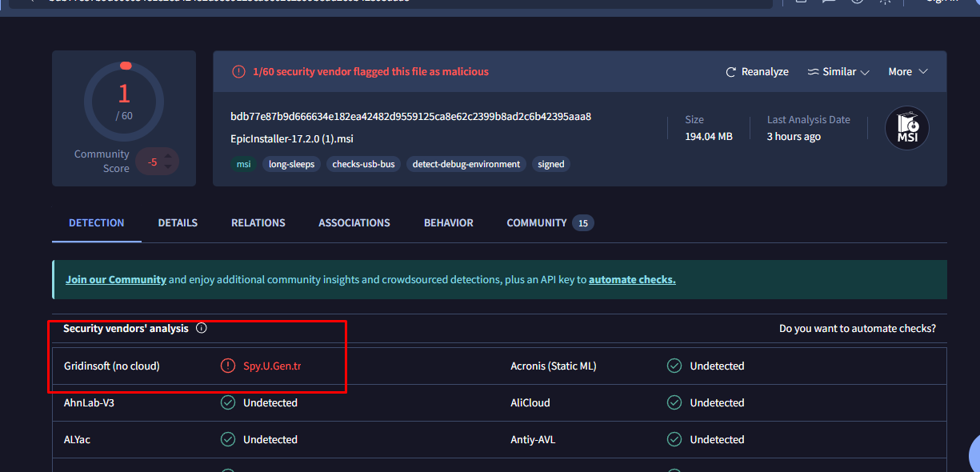Click the AhnLab-V3 undetected checkmark icon
Viewport: 980px width, 472px height.
click(228, 403)
